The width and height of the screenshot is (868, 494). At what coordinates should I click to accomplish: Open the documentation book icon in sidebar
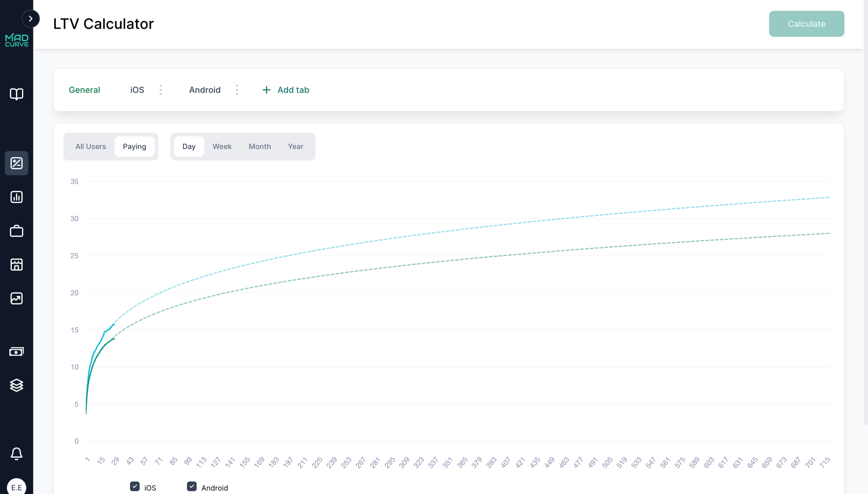(16, 94)
